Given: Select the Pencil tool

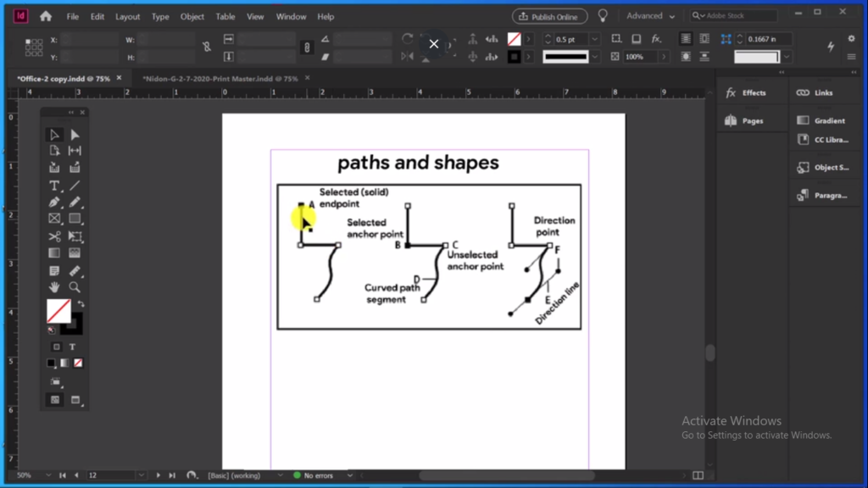Looking at the screenshot, I should tap(75, 202).
